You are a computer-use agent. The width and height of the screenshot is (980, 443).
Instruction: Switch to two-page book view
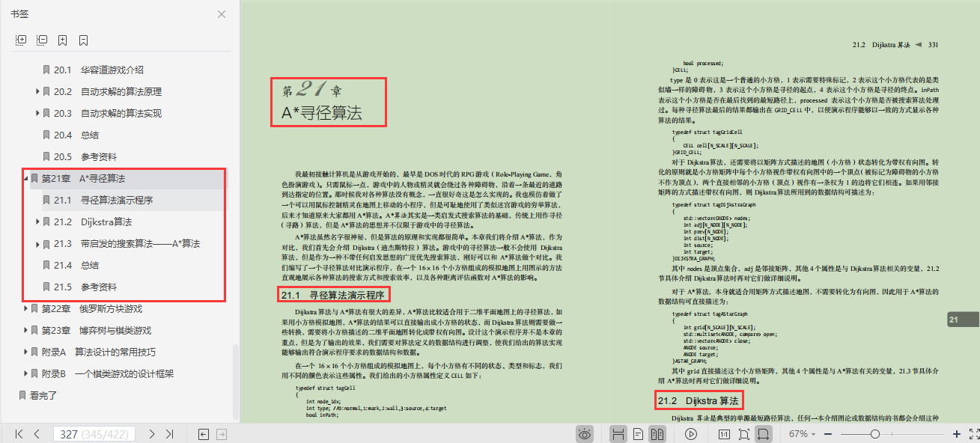tap(657, 433)
